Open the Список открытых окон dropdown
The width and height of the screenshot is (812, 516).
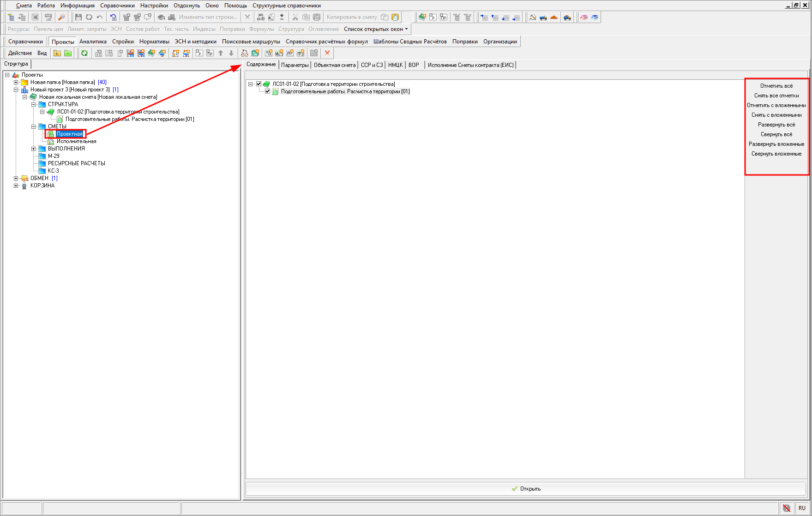coord(375,29)
